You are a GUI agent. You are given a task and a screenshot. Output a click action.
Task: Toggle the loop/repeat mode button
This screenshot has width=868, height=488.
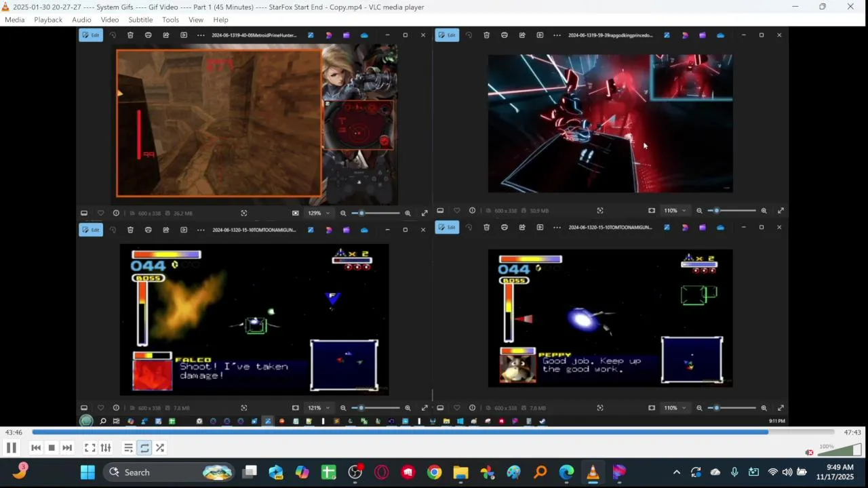pyautogui.click(x=144, y=448)
